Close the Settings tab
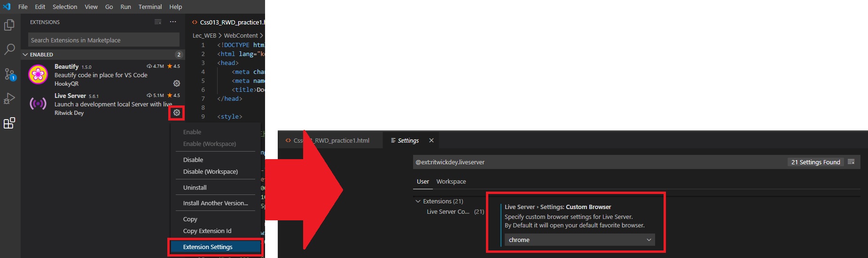Viewport: 868px width, 258px height. pyautogui.click(x=431, y=140)
